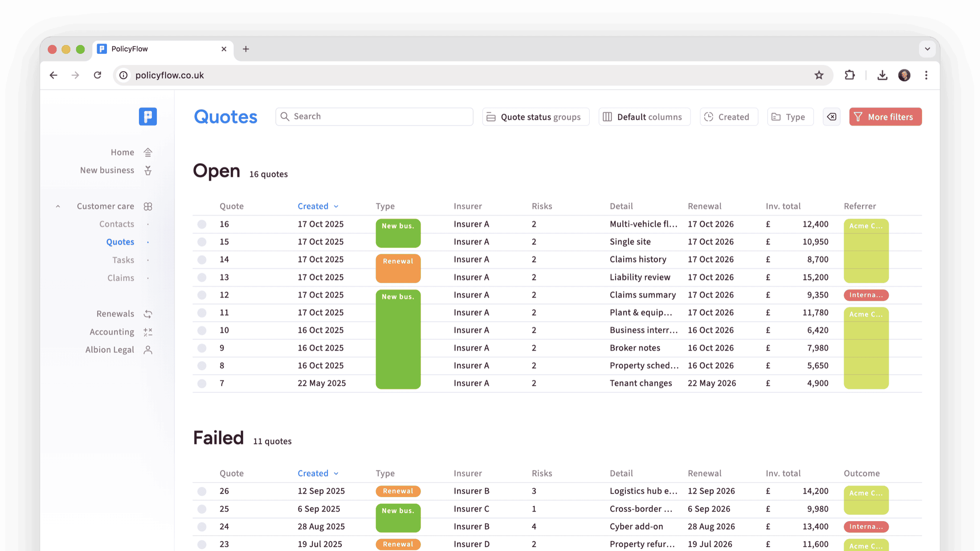Click the Home link in the sidebar
Viewport: 980px width, 551px height.
[x=122, y=152]
